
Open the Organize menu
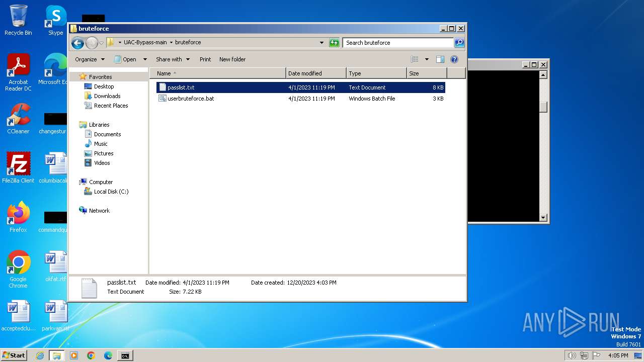[90, 59]
